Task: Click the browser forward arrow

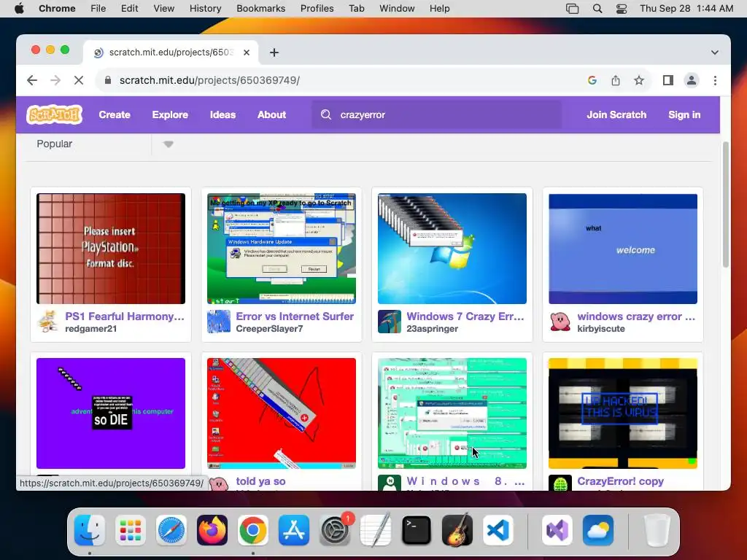Action: click(55, 80)
